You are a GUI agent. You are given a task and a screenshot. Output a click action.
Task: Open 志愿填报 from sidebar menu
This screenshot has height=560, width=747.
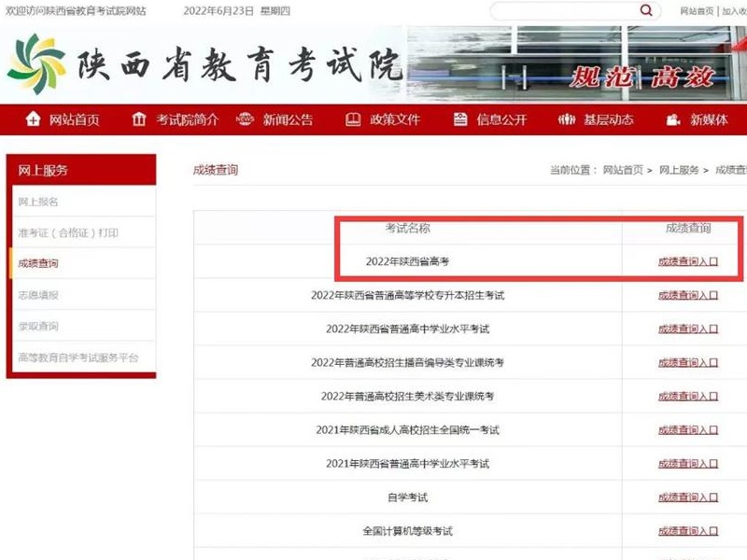click(x=38, y=295)
